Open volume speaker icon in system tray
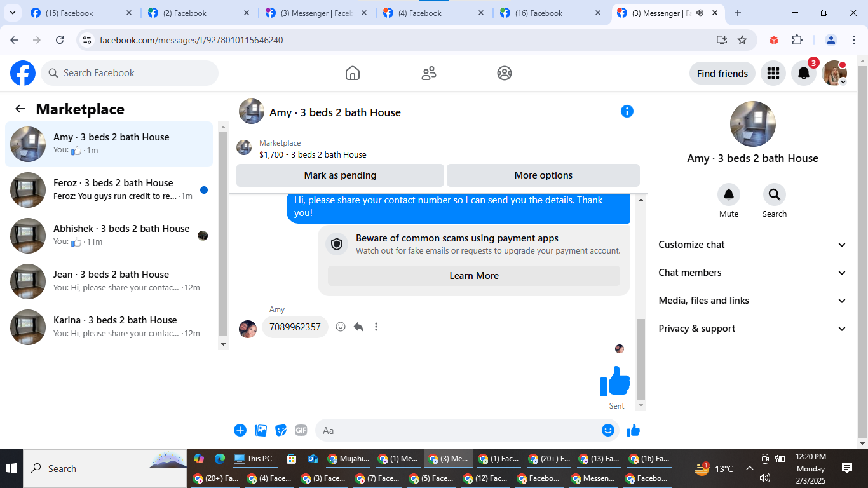Viewport: 868px width, 488px height. 765,478
